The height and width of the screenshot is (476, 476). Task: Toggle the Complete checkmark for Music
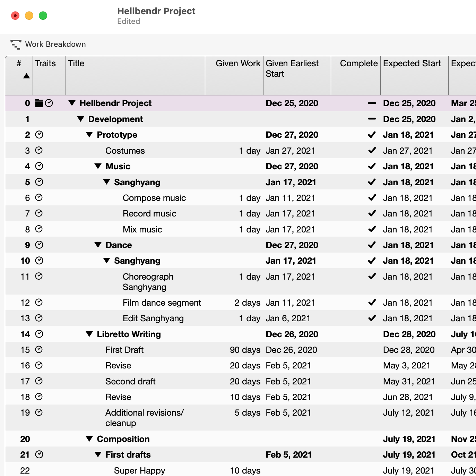[372, 166]
